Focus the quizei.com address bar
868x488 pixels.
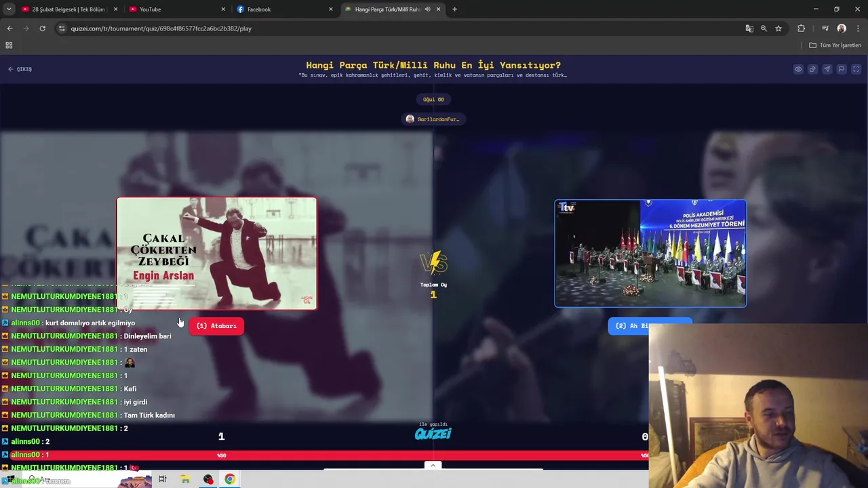click(400, 28)
